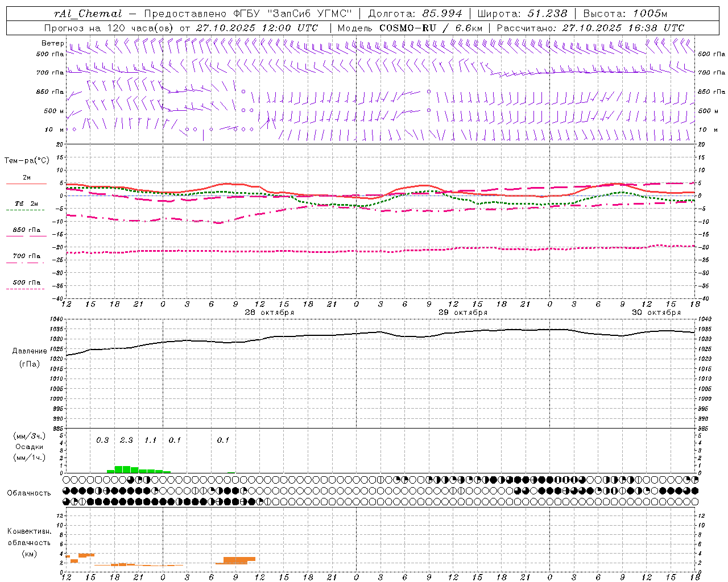Click the station name rAl_Chemal in header
The height and width of the screenshot is (582, 728).
[x=88, y=14]
